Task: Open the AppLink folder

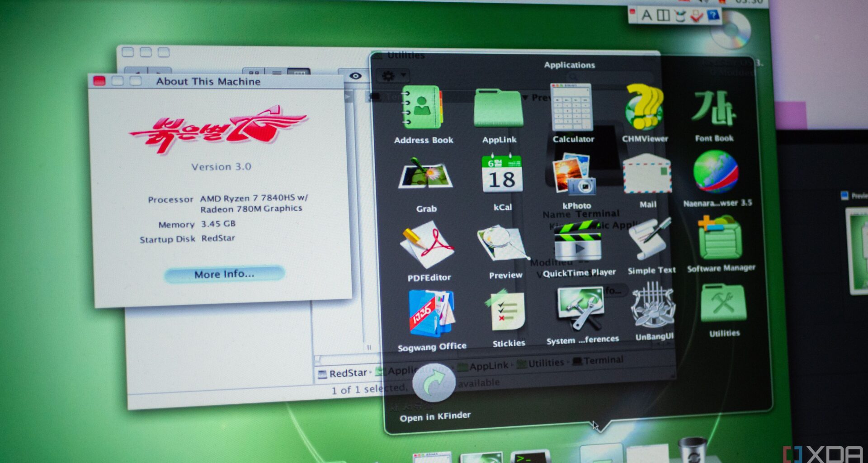Action: coord(498,109)
